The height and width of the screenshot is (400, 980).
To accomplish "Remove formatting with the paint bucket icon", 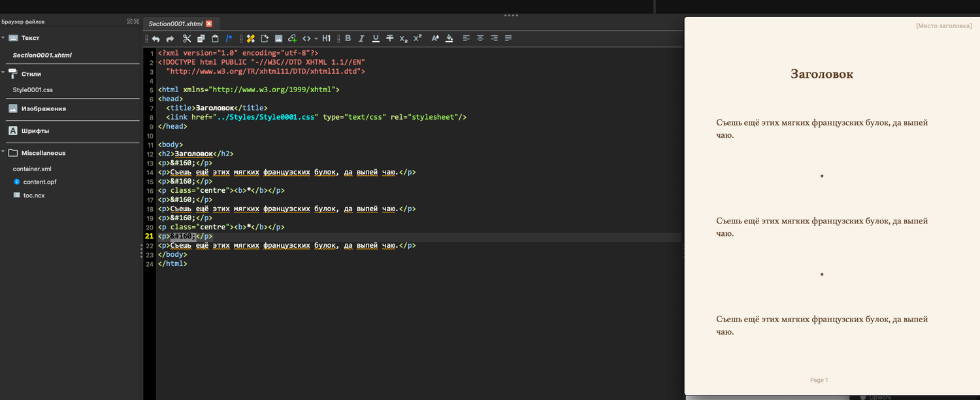I will 449,39.
